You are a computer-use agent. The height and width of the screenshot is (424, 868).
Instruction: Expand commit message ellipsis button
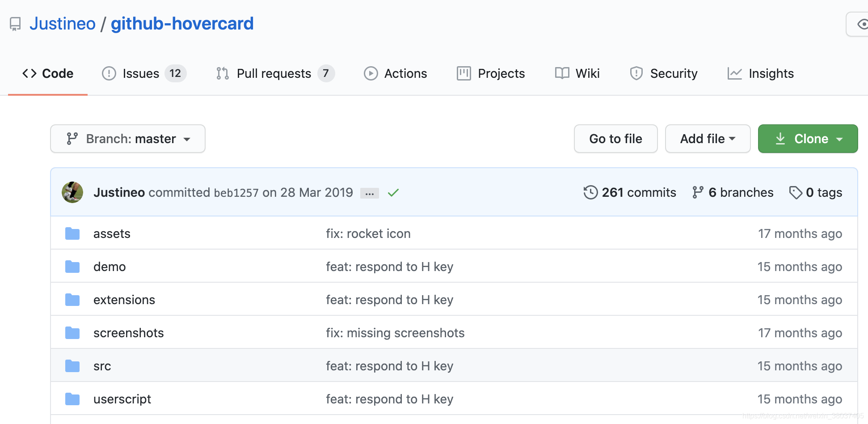(370, 193)
